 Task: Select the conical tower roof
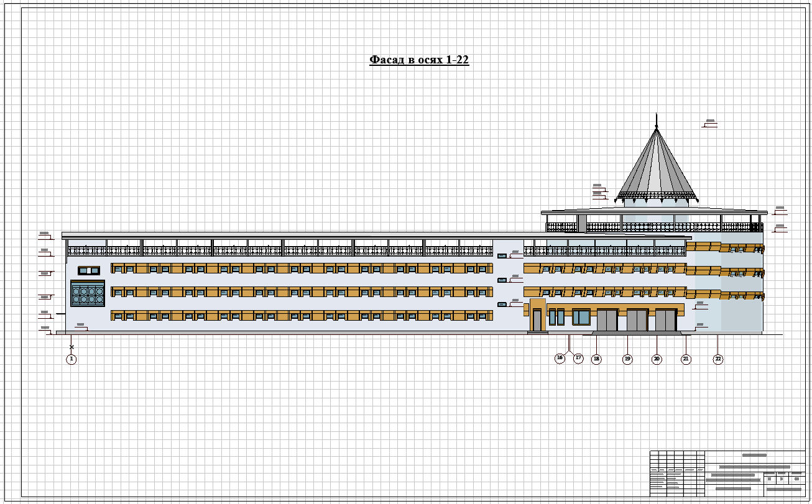point(657,165)
